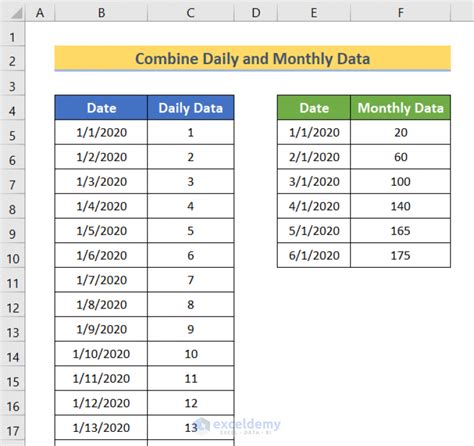Select the monthly data value 175
This screenshot has width=474, height=446.
[x=401, y=256]
